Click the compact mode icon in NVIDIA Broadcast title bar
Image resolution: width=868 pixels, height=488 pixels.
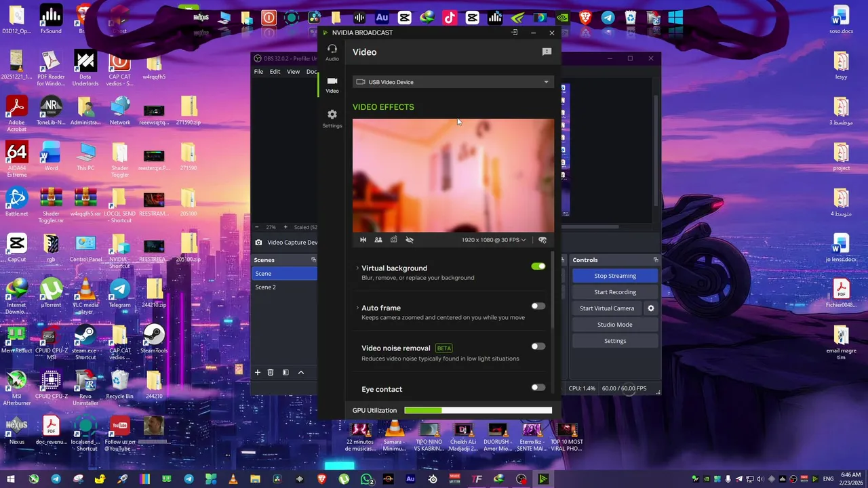tap(514, 33)
